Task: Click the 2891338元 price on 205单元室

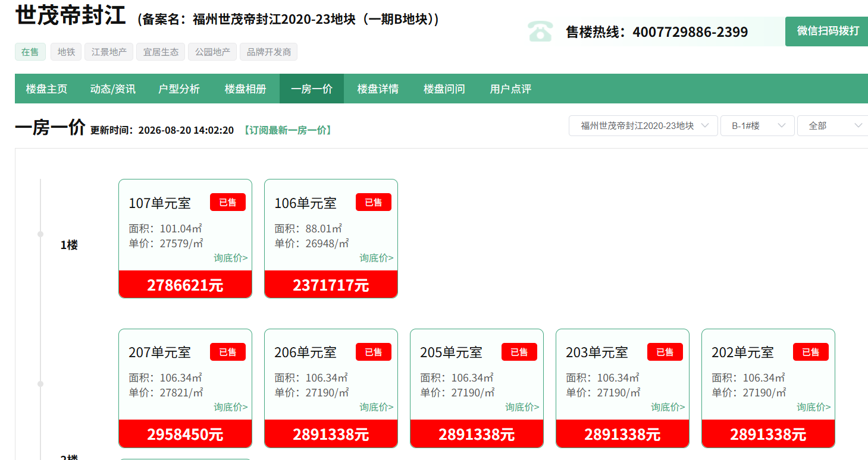Action: click(477, 434)
